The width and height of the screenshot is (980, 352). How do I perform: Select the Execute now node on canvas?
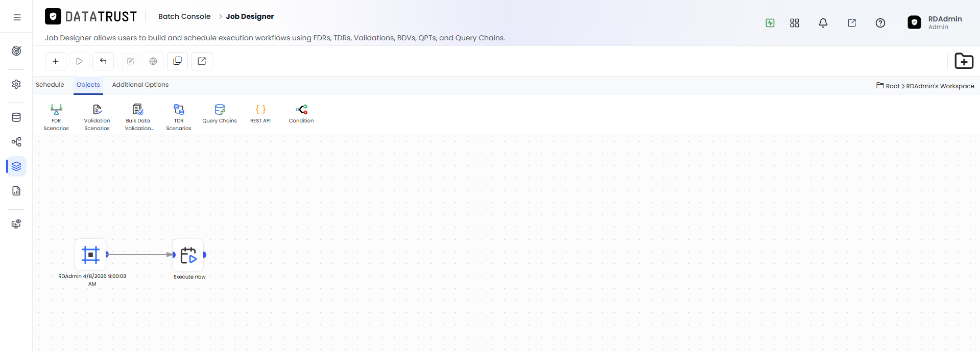click(x=188, y=255)
